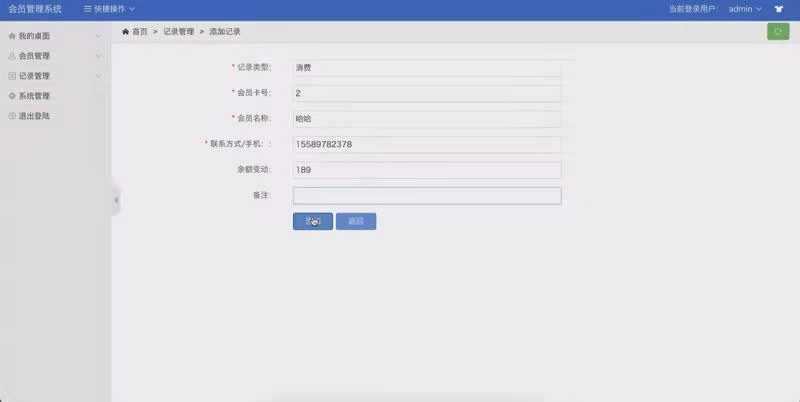Click the 记录类型 field showing 消费
The width and height of the screenshot is (800, 402).
coord(427,68)
